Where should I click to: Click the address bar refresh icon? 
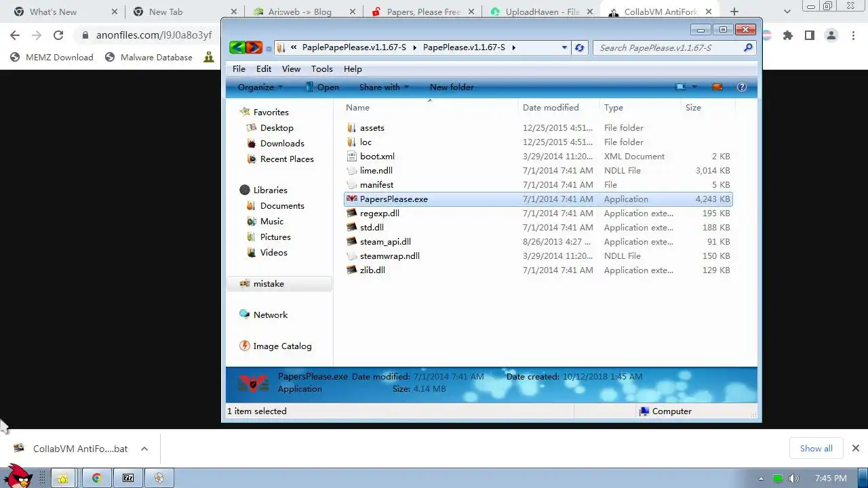(579, 47)
